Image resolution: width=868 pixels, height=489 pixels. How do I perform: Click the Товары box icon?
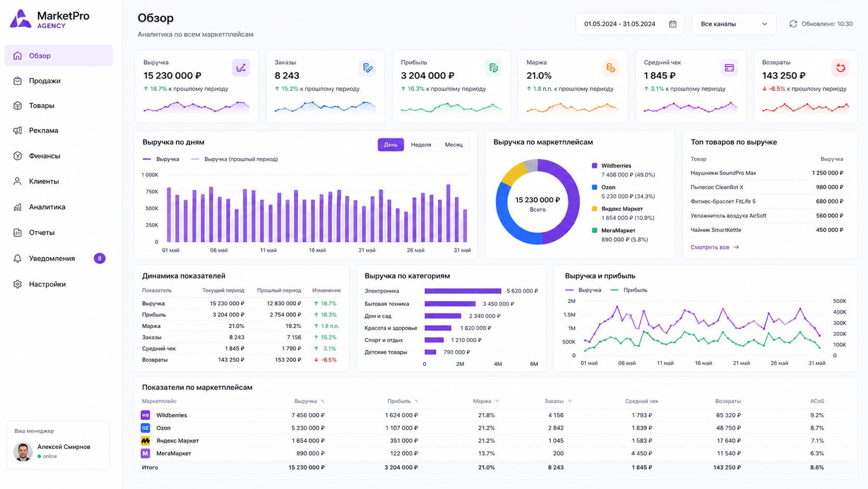point(18,105)
